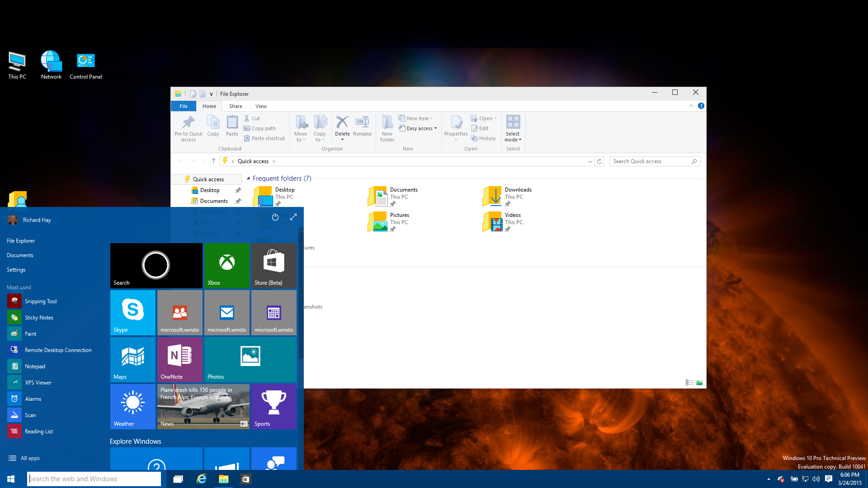
Task: Click the Search Quick access field
Action: tap(650, 161)
